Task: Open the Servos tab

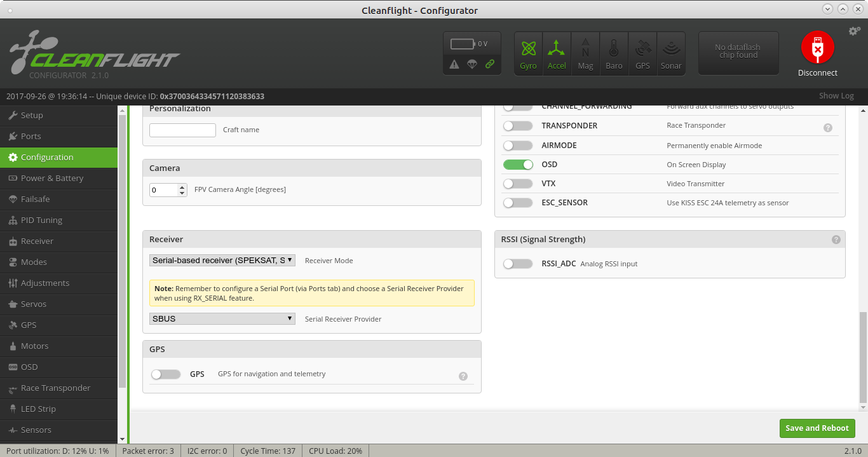Action: click(58, 304)
